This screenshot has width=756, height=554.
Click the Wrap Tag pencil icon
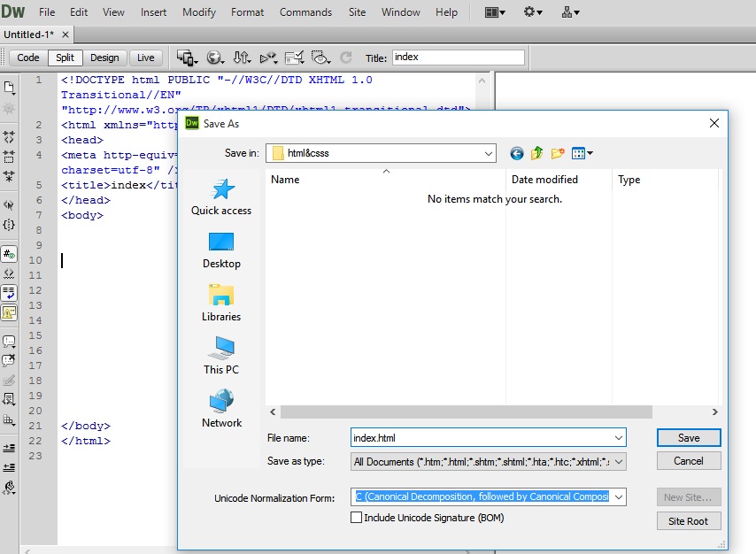(9, 380)
